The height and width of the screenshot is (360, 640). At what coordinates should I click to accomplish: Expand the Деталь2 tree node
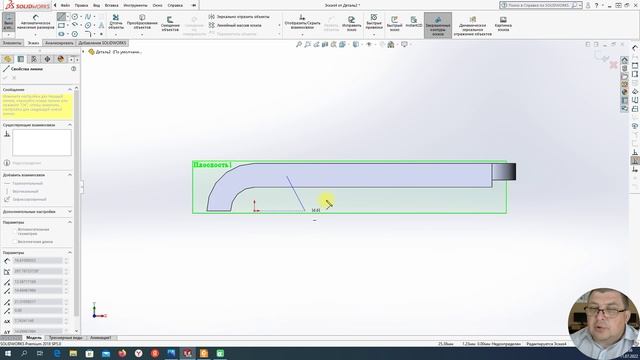84,52
